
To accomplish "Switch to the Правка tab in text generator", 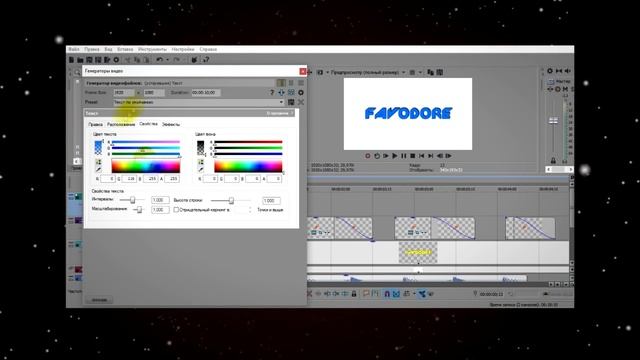I will (96, 124).
